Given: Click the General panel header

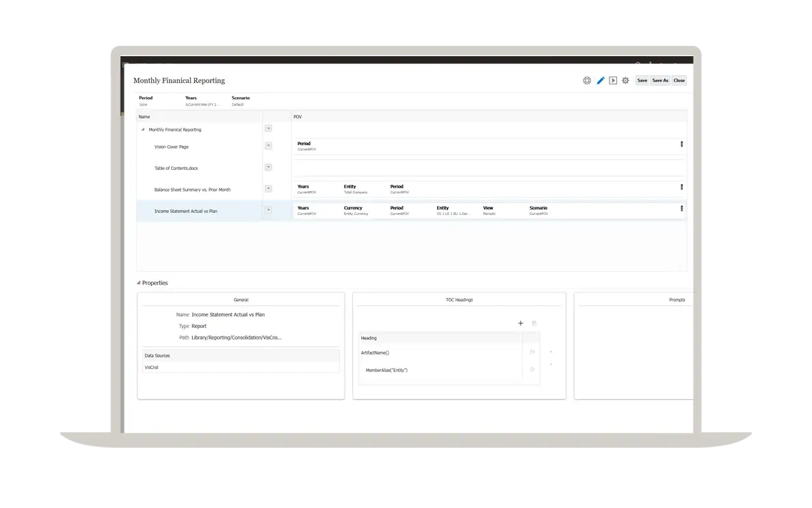Looking at the screenshot, I should 241,300.
